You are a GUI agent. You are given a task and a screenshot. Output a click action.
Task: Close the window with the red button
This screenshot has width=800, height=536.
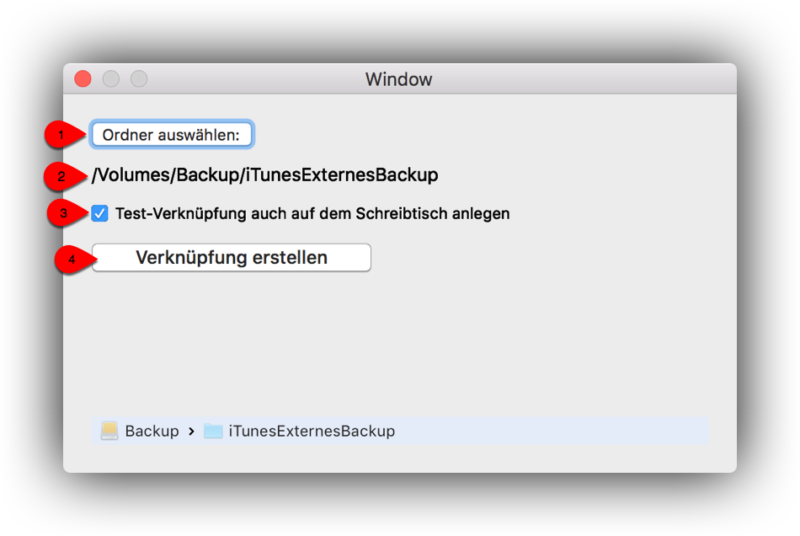pyautogui.click(x=83, y=79)
